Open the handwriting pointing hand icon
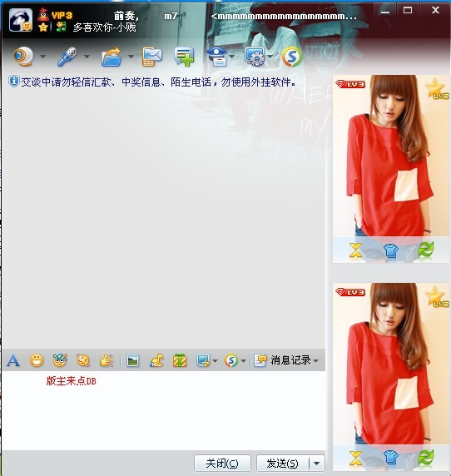 coord(107,360)
